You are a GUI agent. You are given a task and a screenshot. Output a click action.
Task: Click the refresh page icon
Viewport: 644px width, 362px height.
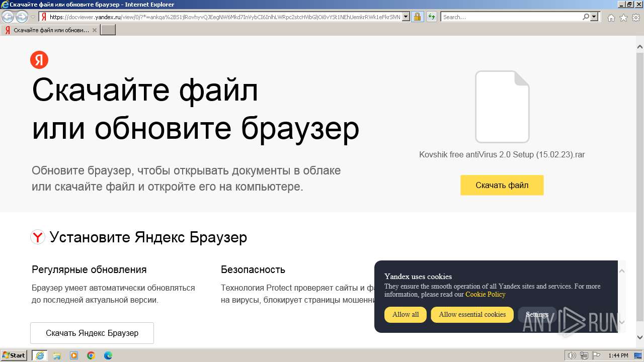point(431,17)
